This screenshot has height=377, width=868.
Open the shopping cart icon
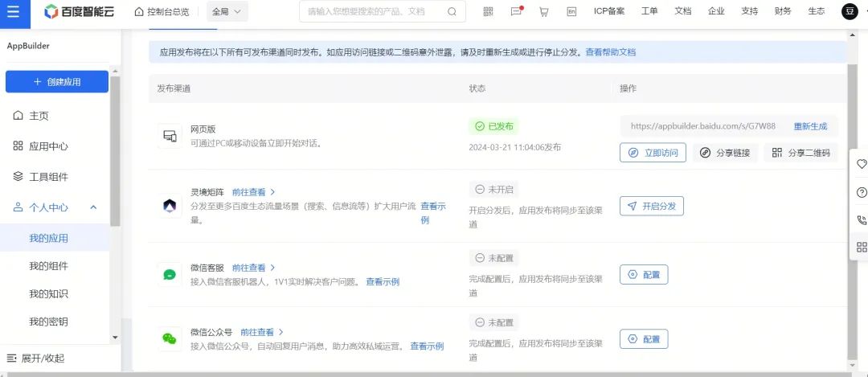[x=543, y=11]
